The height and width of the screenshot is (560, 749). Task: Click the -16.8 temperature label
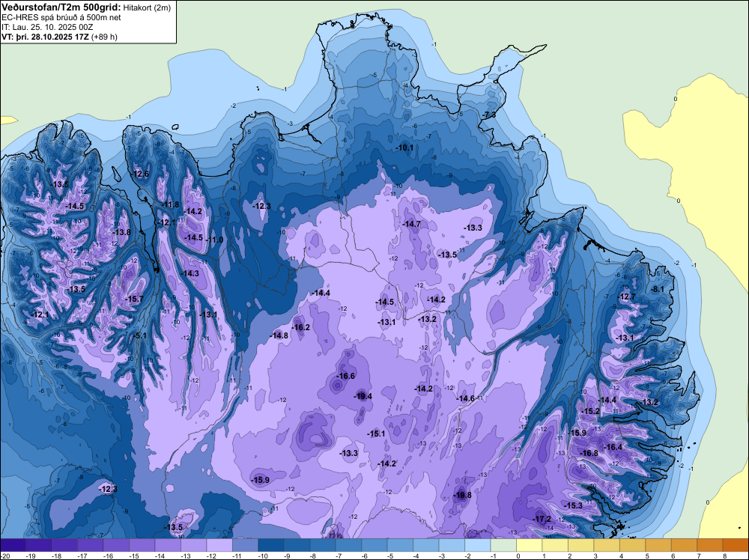tap(589, 453)
